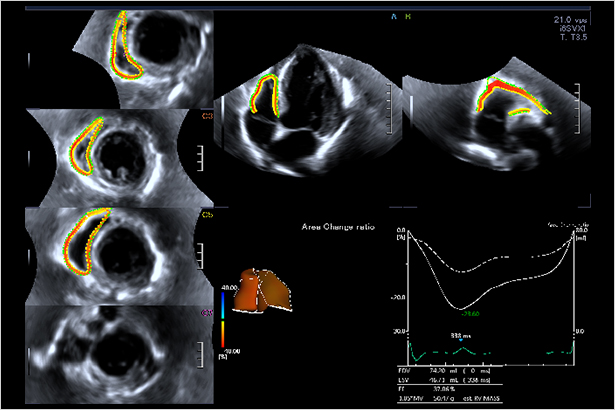The width and height of the screenshot is (615, 410).
Task: Select the EDV measurement row
Action: pos(440,369)
